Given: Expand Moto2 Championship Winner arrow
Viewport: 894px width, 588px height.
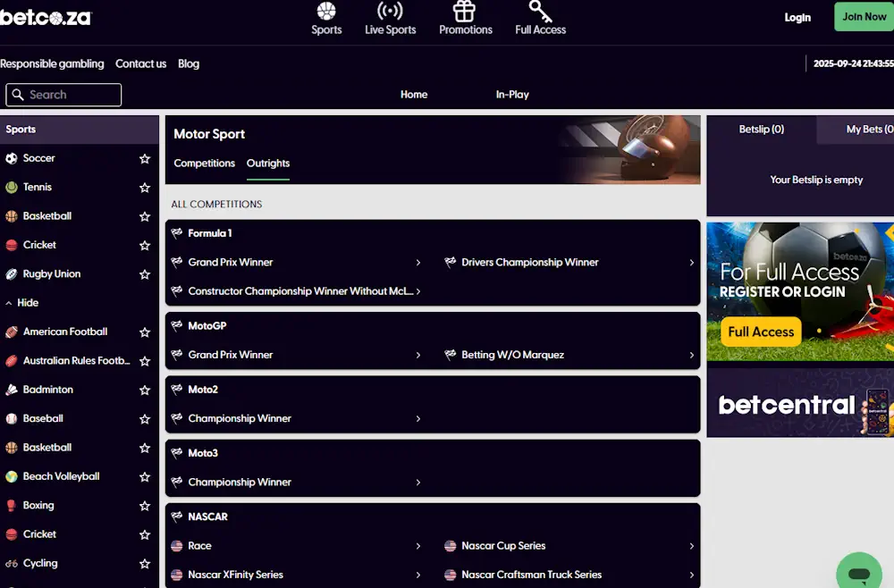Looking at the screenshot, I should click(x=417, y=419).
